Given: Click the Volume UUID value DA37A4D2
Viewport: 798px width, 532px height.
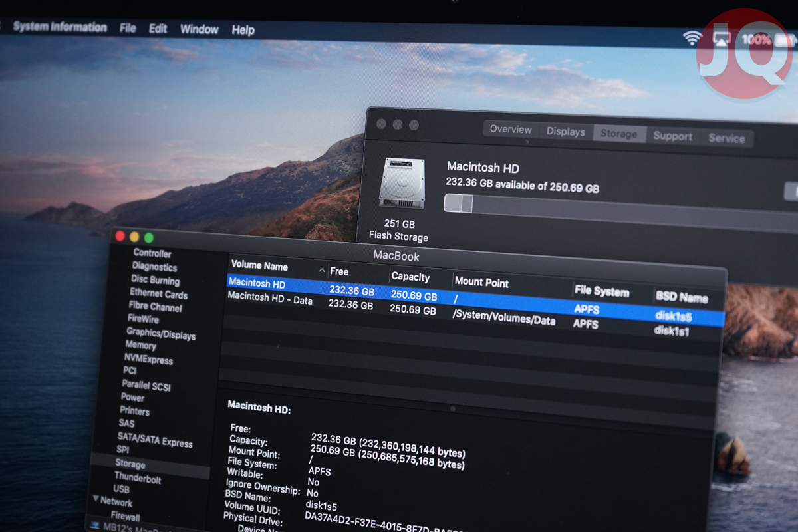Looking at the screenshot, I should [384, 521].
